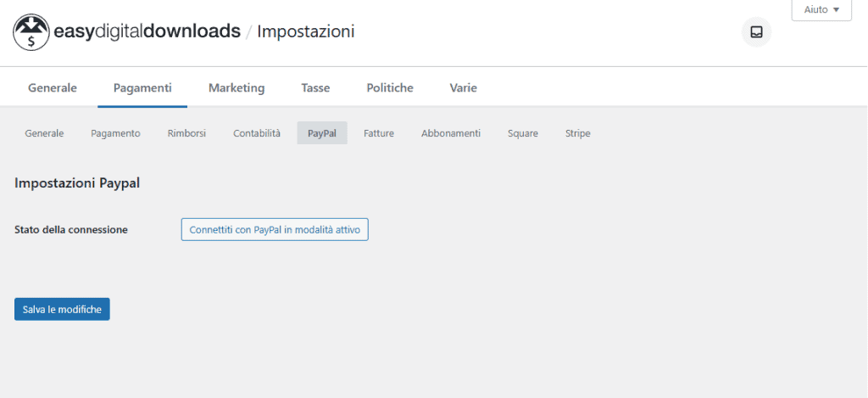Go to the Tasse tab

(315, 87)
